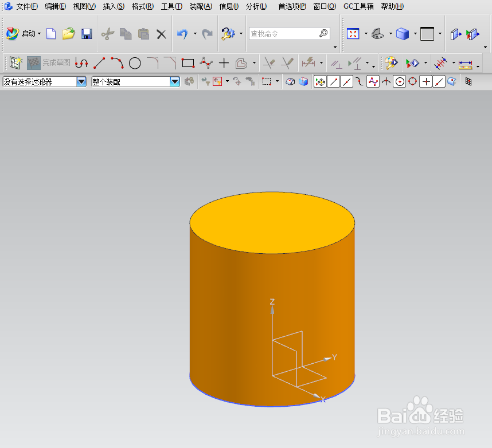This screenshot has width=492, height=448.
Task: Open the 帮助(H) help menu
Action: coord(392,6)
